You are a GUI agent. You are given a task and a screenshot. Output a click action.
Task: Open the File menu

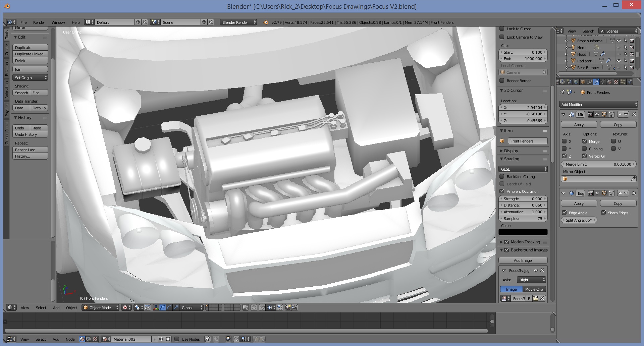coord(23,22)
